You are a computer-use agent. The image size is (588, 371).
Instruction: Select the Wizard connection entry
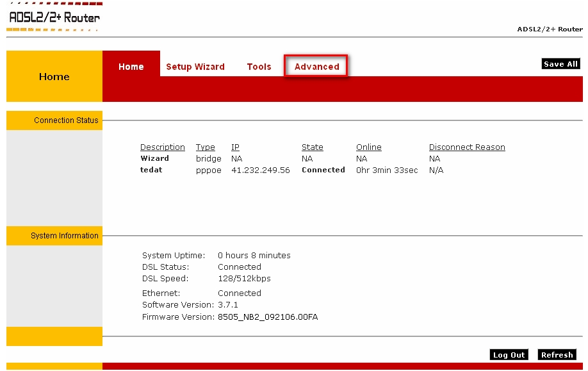pos(154,158)
